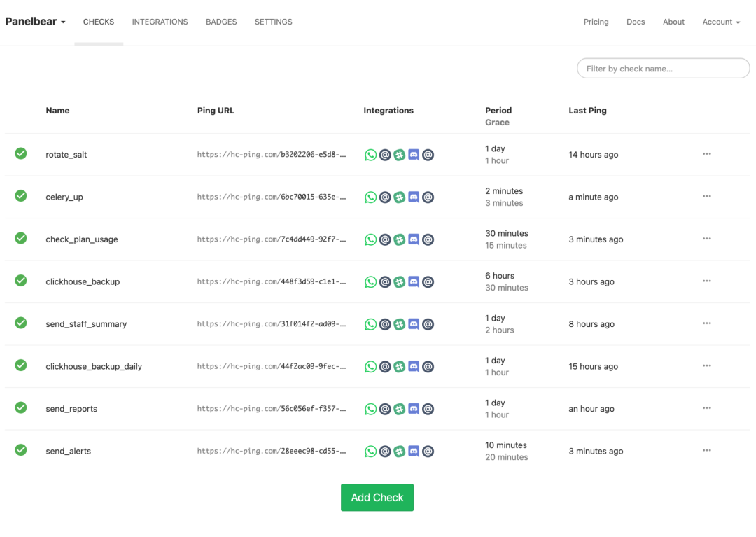Toggle Slack integration for send_staff_summary
Viewport: 756px width, 537px height.
point(399,324)
